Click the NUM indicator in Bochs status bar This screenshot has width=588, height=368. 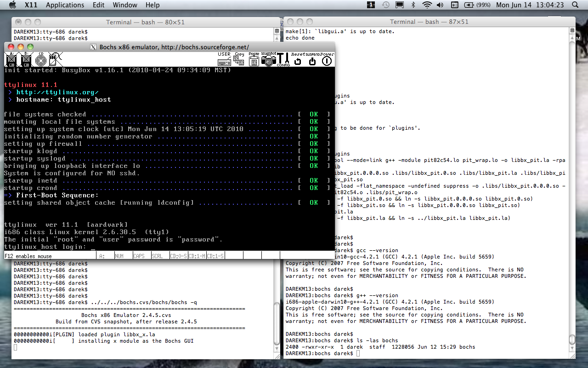(x=123, y=256)
